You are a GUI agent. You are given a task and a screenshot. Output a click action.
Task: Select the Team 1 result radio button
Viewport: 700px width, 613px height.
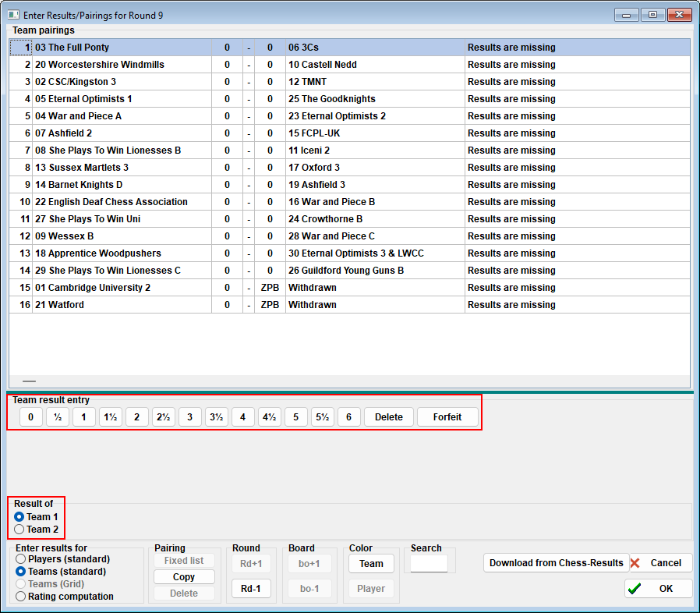coord(20,517)
